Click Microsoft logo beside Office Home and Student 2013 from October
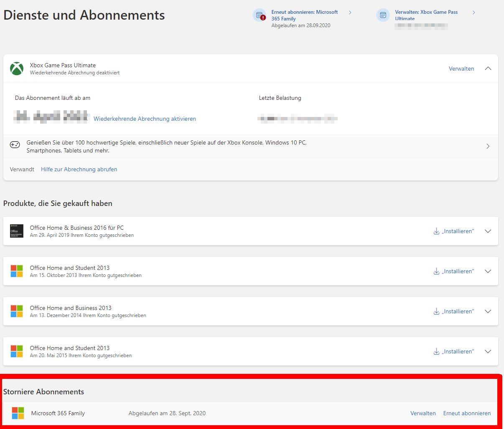The image size is (504, 429). click(x=17, y=271)
